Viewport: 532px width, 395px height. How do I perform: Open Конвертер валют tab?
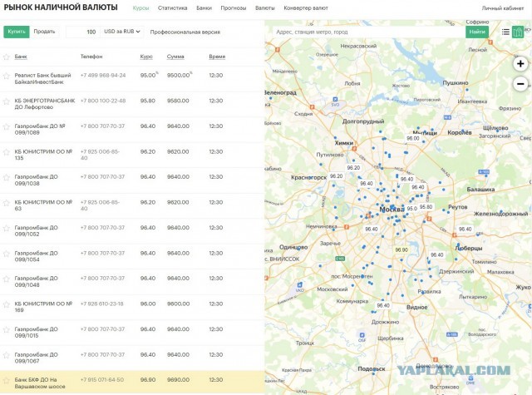[x=306, y=7]
